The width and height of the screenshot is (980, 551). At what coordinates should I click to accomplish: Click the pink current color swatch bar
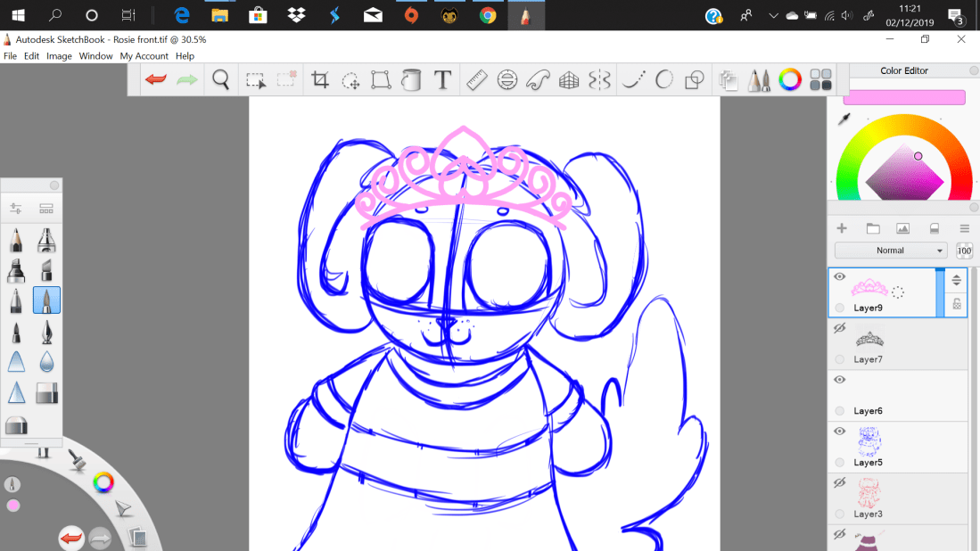pos(904,97)
